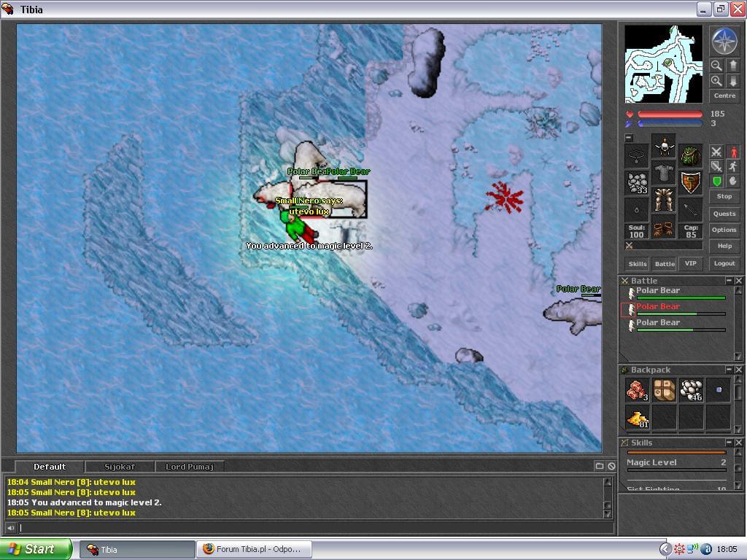This screenshot has height=560, width=747.
Task: Select the ham stack of 3 in Backpack
Action: click(637, 390)
